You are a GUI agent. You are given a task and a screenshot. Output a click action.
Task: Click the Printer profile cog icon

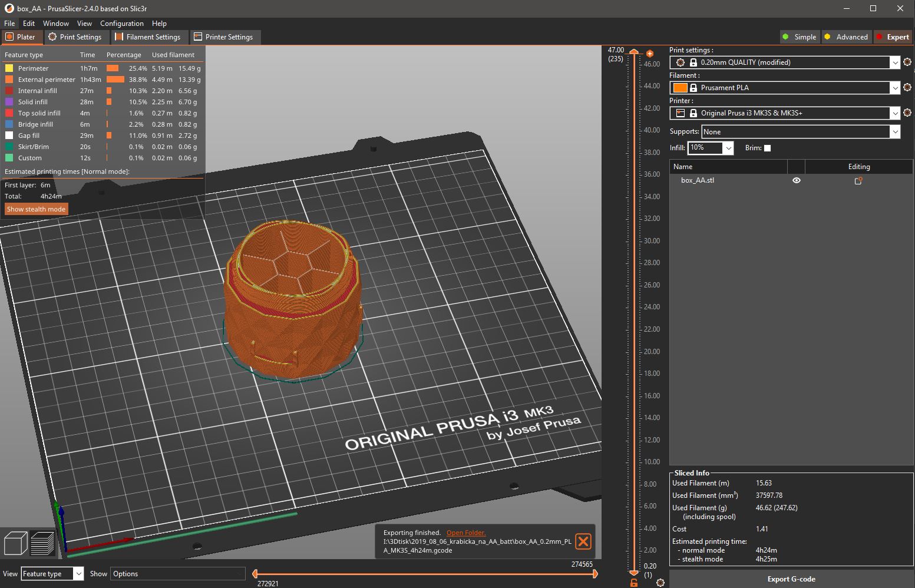907,113
